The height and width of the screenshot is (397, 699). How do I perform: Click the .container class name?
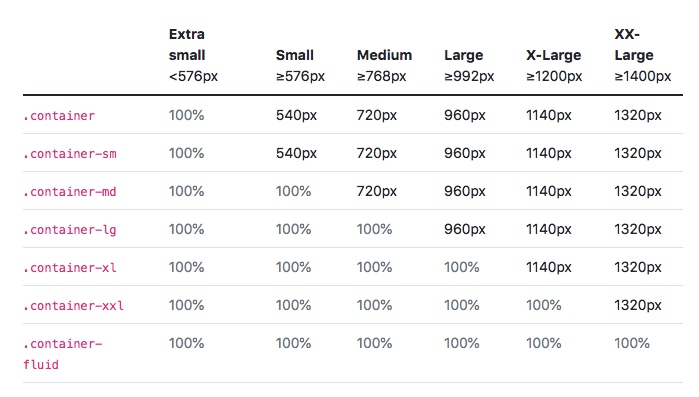[59, 116]
